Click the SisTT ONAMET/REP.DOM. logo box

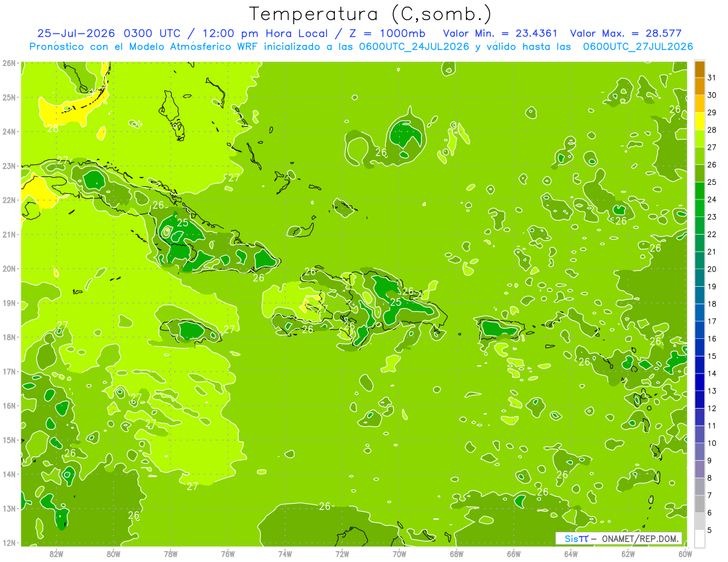tap(619, 538)
